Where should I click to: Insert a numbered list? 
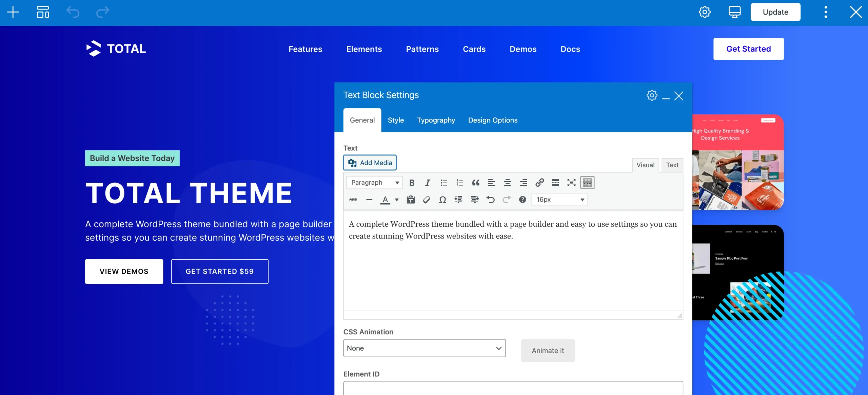click(460, 183)
